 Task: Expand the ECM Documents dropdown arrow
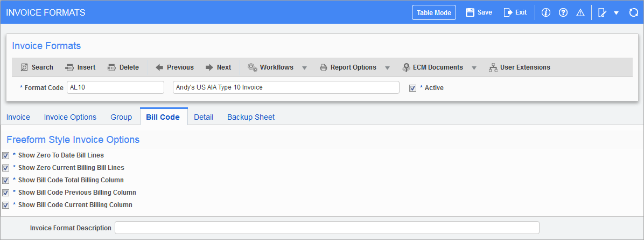(474, 67)
